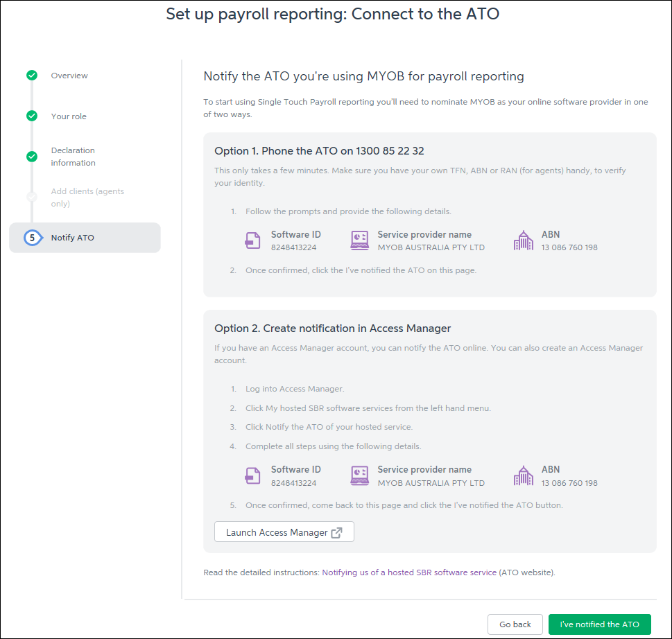Click the Option 2 Software ID number 8248413224

pos(293,483)
